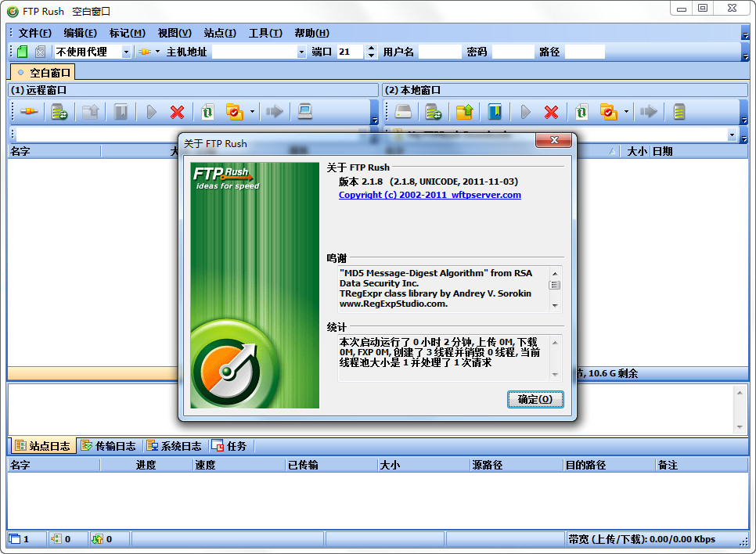
Task: Increase the port number with stepper
Action: click(x=371, y=49)
